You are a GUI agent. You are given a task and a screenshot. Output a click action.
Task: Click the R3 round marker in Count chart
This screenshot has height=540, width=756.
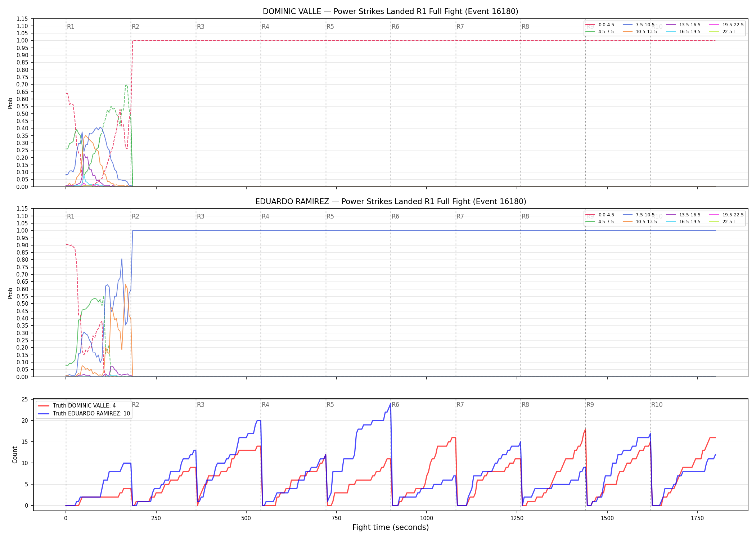[201, 405]
